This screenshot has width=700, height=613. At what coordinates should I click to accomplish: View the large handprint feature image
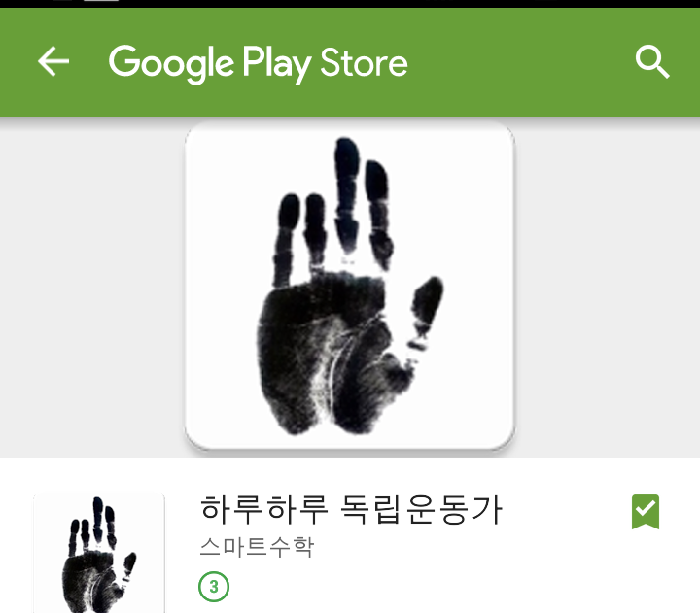[x=350, y=286]
